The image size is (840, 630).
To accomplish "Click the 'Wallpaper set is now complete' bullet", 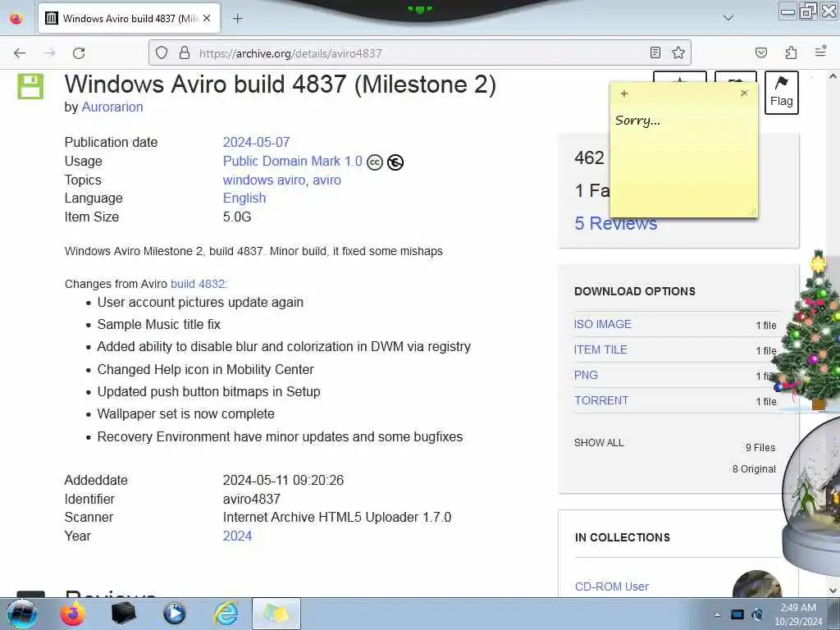I will tap(186, 414).
